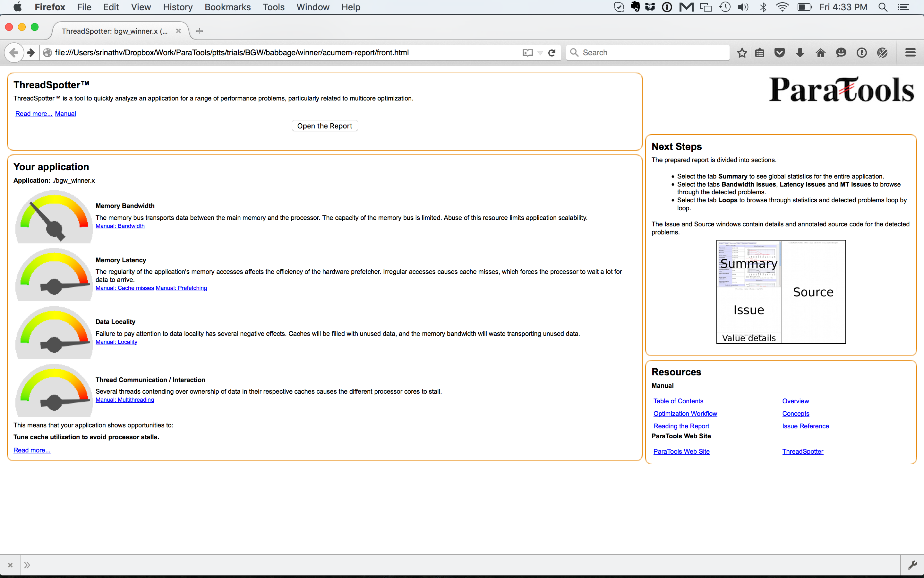Viewport: 924px width, 578px height.
Task: Open the URL history dropdown arrow
Action: [x=540, y=53]
